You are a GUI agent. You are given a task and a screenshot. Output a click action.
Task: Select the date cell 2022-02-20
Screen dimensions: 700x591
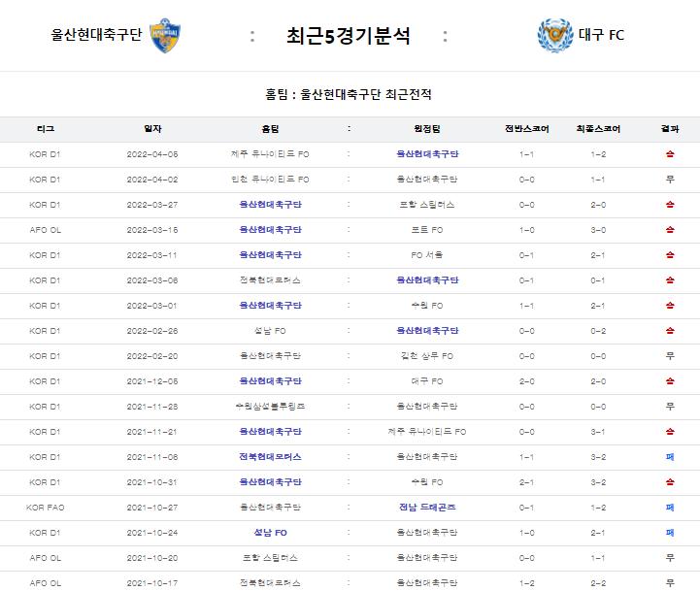pyautogui.click(x=152, y=356)
